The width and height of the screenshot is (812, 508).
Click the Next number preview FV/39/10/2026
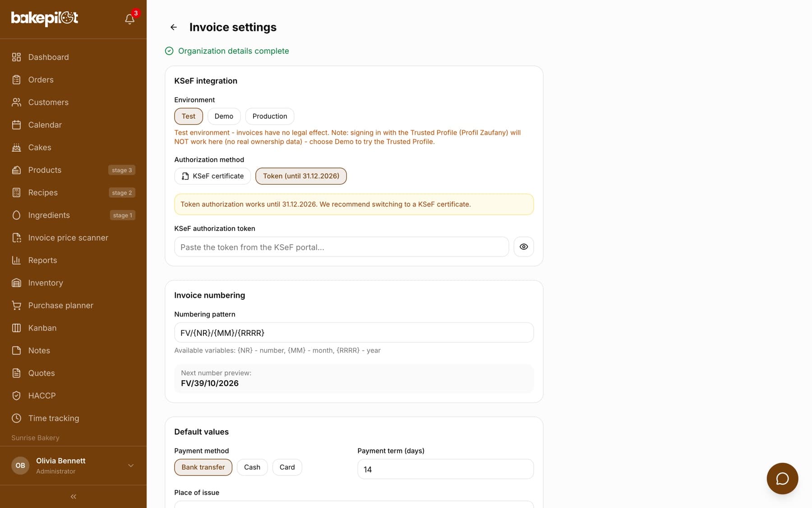click(210, 383)
